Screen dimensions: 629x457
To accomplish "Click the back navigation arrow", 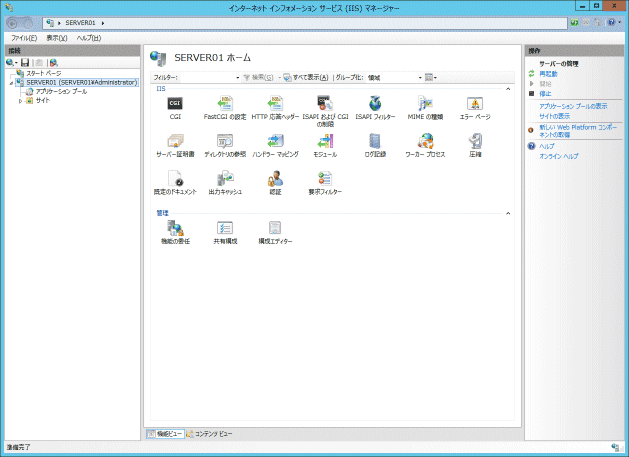I will tap(12, 23).
